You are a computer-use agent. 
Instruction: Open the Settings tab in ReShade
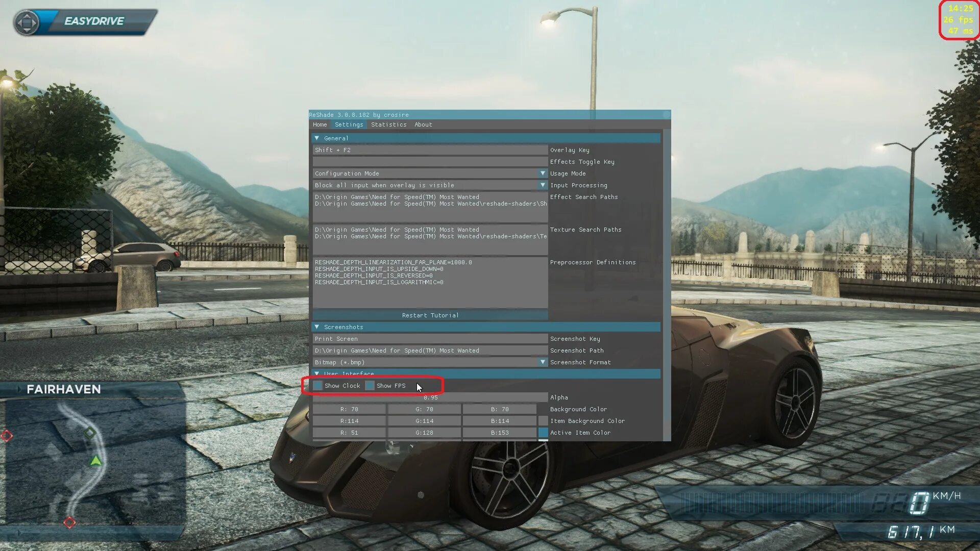click(x=348, y=124)
